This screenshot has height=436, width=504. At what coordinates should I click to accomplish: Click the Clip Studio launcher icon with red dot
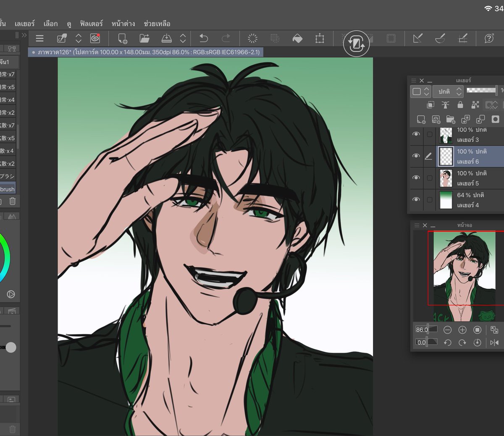[95, 39]
